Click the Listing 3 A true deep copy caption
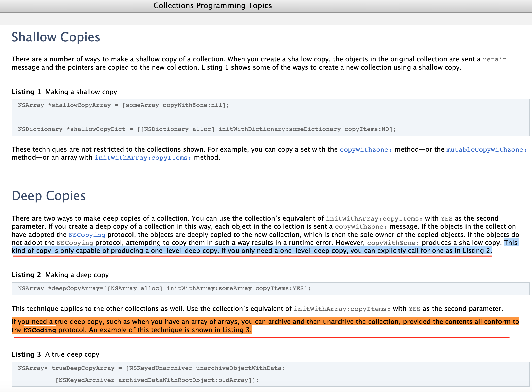The image size is (532, 392). (x=55, y=354)
